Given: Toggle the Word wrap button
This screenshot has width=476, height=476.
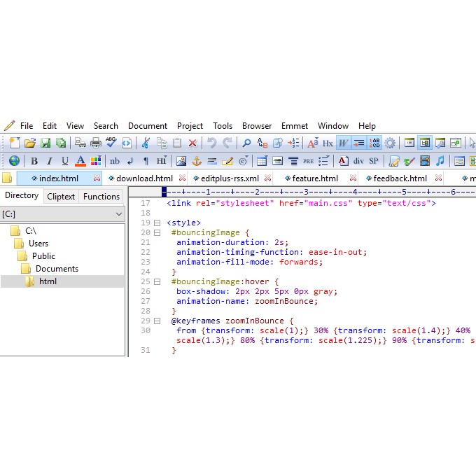Looking at the screenshot, I should pos(343,143).
